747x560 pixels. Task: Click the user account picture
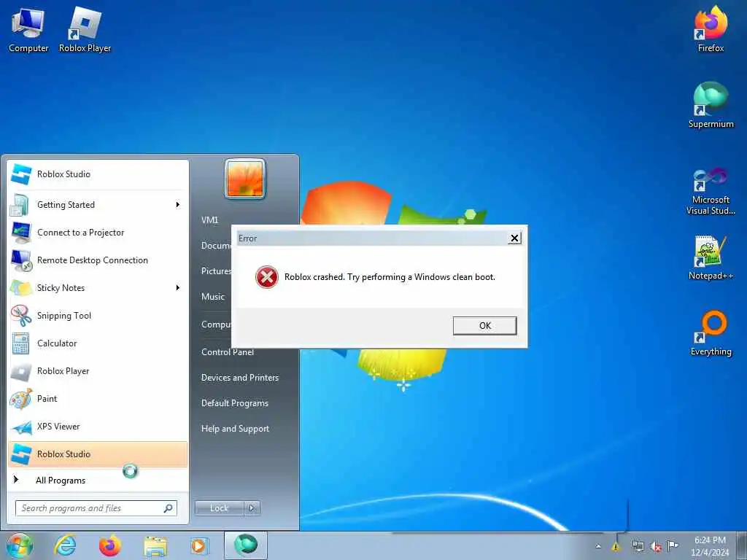coord(245,179)
